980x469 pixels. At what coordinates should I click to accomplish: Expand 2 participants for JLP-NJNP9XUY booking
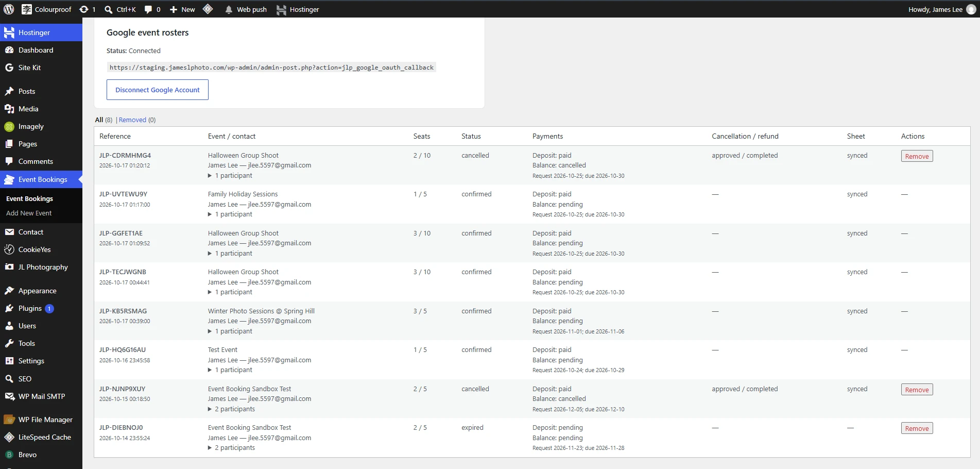click(x=231, y=409)
